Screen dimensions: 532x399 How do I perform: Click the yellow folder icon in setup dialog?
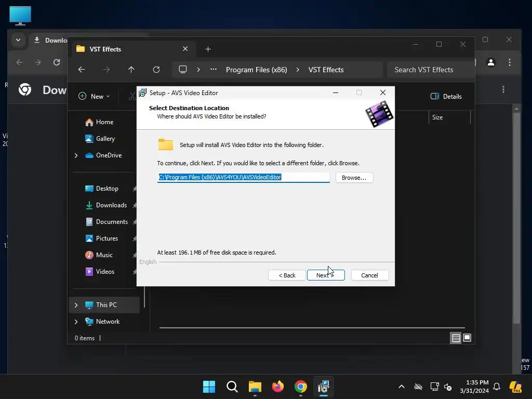(166, 144)
